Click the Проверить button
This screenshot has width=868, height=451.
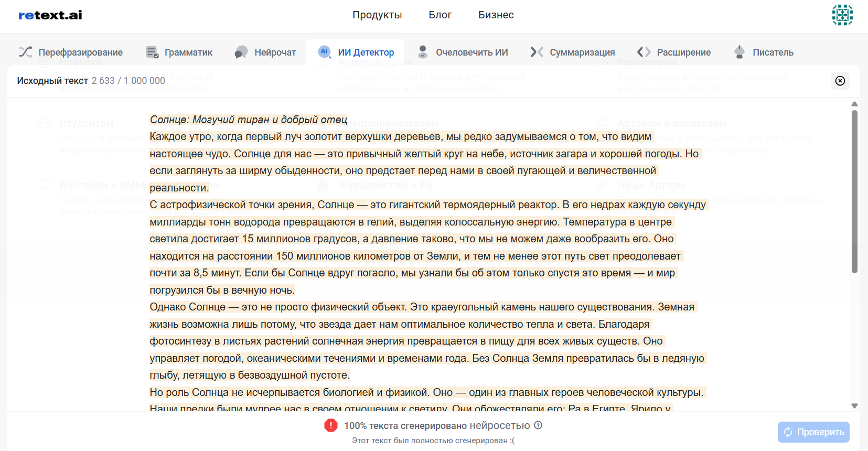813,432
